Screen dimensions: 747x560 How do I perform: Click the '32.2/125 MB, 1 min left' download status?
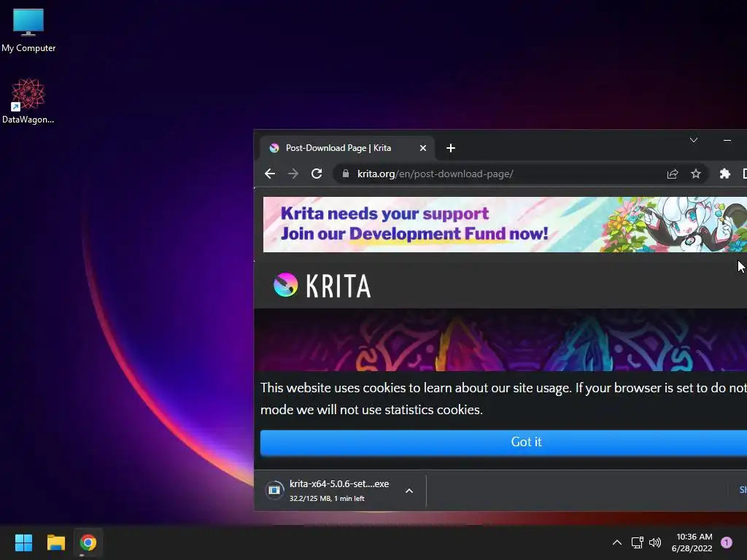coord(327,499)
